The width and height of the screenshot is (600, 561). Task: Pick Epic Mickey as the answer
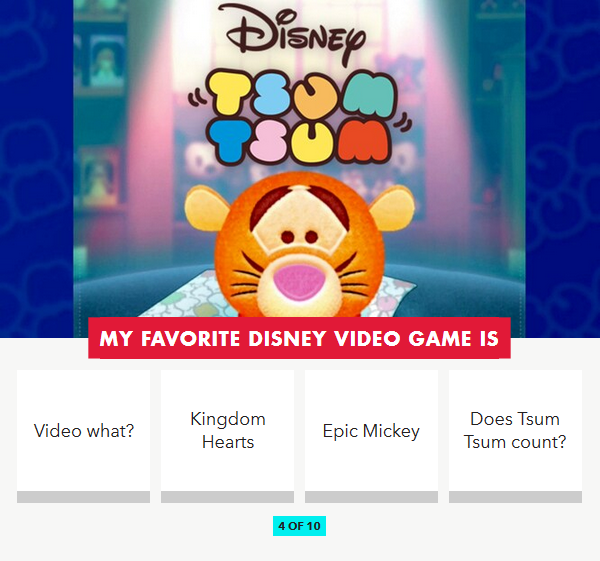pyautogui.click(x=371, y=431)
